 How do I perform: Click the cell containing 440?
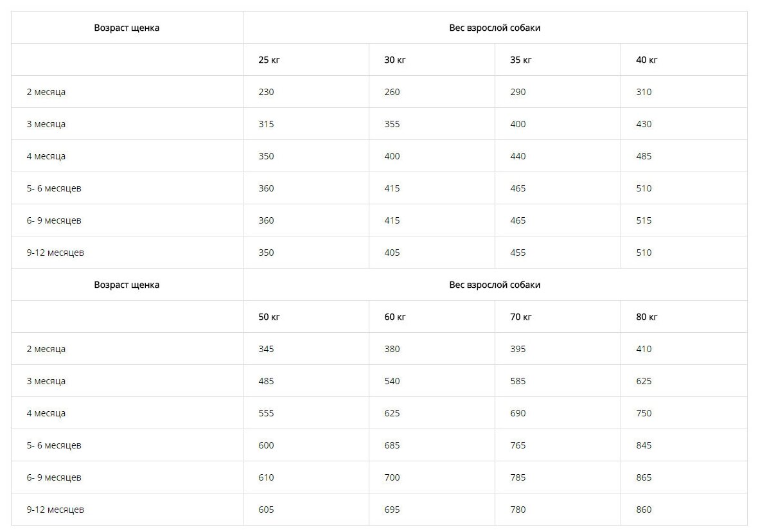point(518,156)
